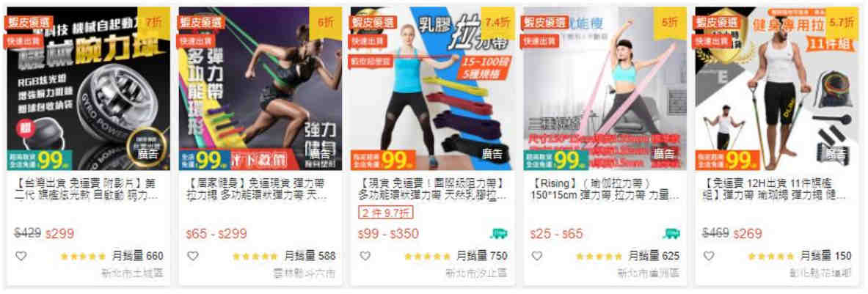The width and height of the screenshot is (868, 294).
Task: Open the 乳膠拉力帶 product image
Action: (x=433, y=89)
